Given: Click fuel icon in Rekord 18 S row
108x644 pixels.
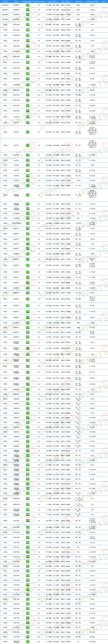Looking at the screenshot, I should pos(28,504).
